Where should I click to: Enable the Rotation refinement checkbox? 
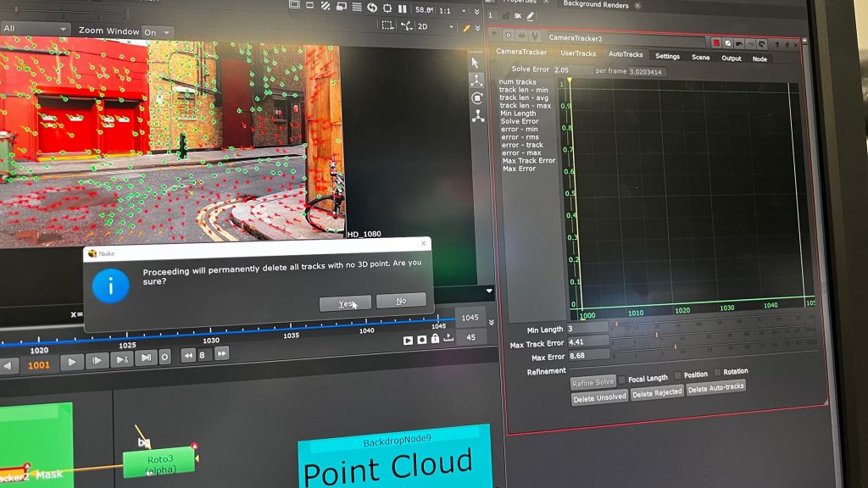point(717,373)
